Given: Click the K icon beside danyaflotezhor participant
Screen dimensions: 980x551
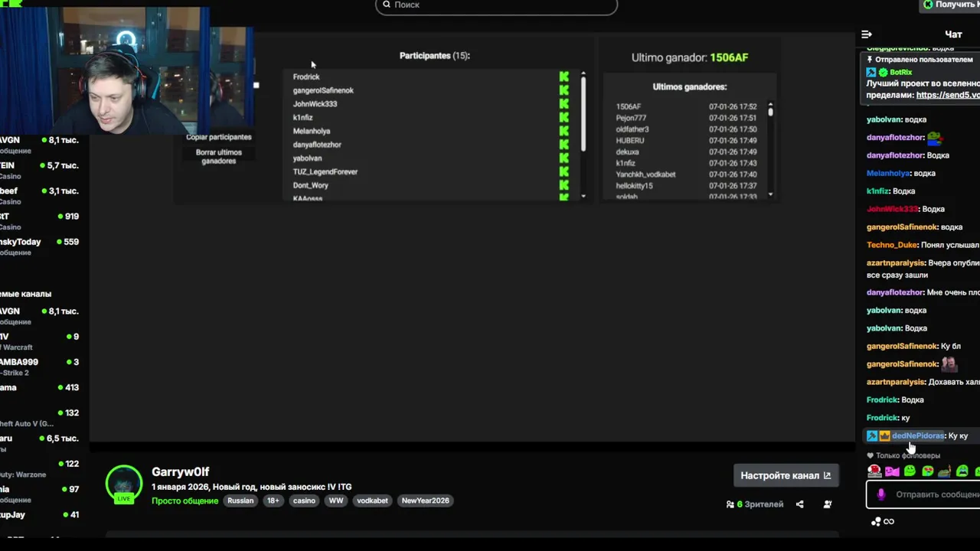Looking at the screenshot, I should click(x=564, y=145).
